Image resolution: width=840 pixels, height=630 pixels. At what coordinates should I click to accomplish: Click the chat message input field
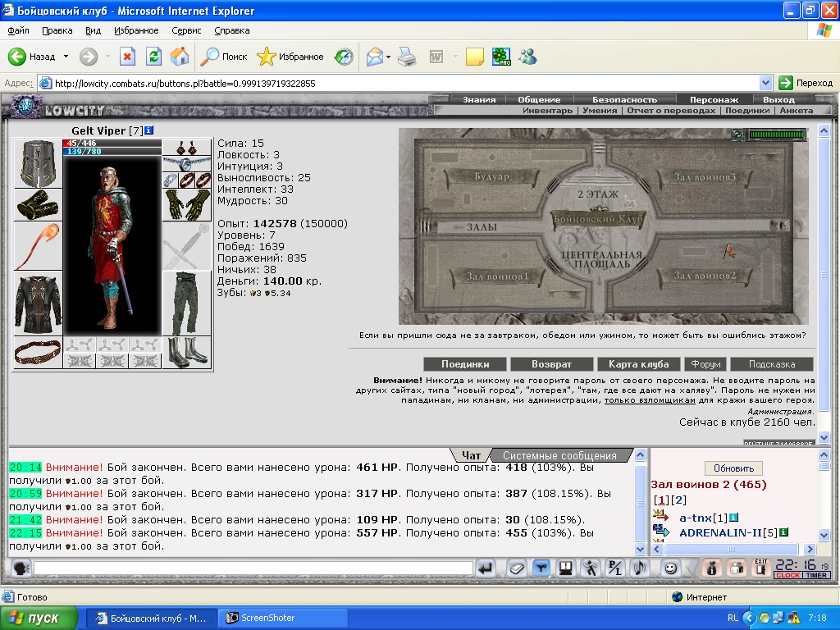click(x=253, y=568)
